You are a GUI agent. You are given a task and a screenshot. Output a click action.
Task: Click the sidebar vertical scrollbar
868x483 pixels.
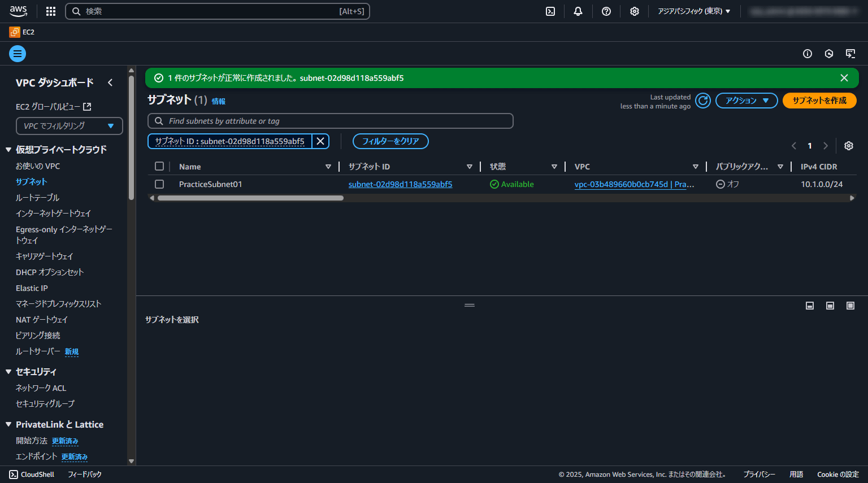click(131, 138)
